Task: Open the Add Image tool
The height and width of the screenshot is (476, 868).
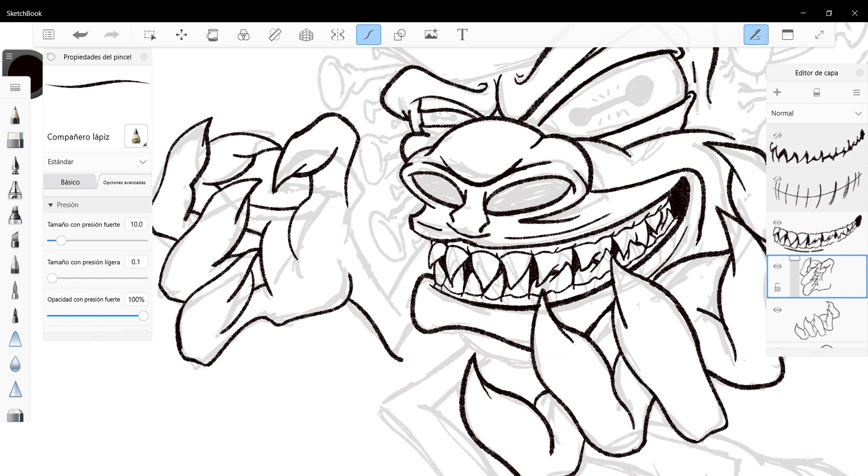Action: pyautogui.click(x=431, y=35)
